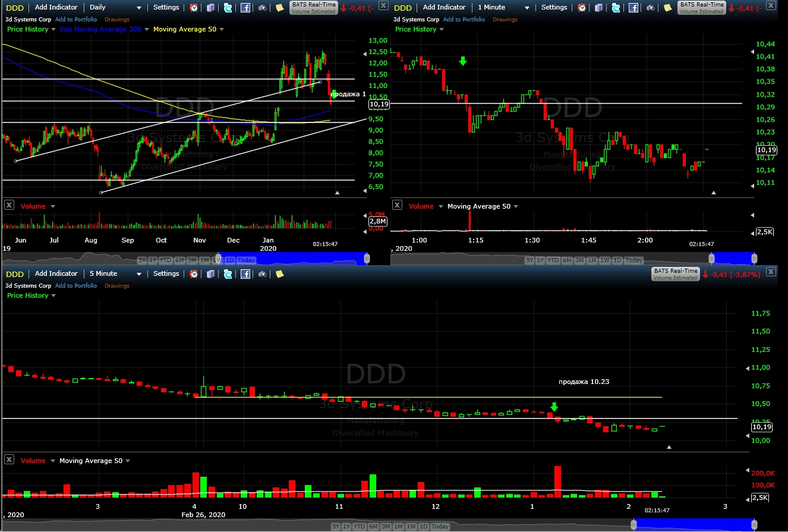Click the DDD ticker symbol in Daily chart

point(15,8)
